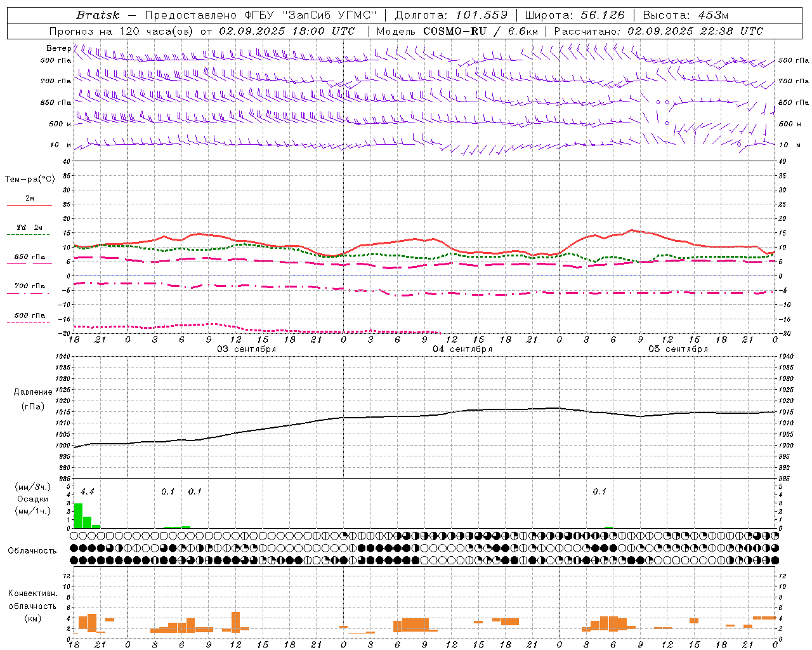Image resolution: width=812 pixels, height=650 pixels.
Task: Select forecast start time 02.09.2025 18:00 UTC
Action: click(x=287, y=31)
